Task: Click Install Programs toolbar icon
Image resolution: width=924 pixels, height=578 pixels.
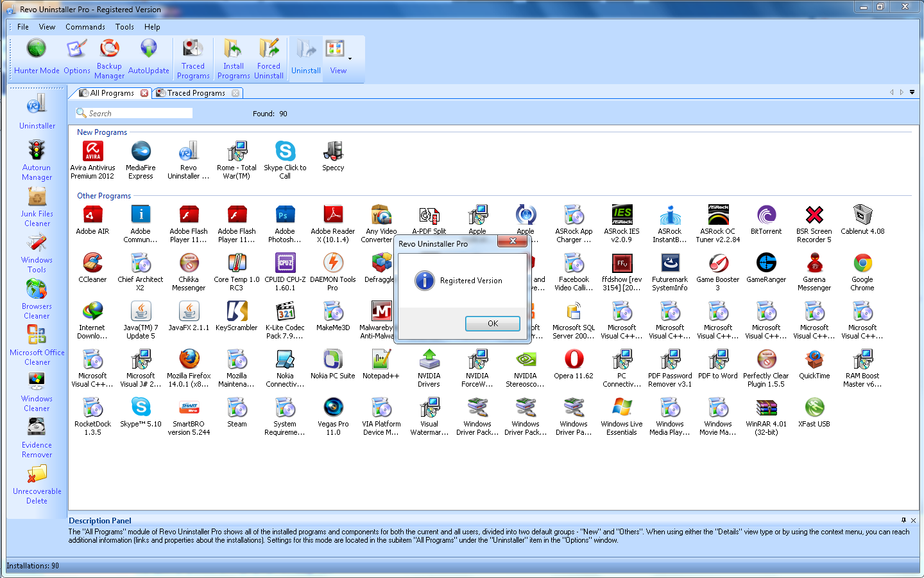Action: tap(234, 58)
